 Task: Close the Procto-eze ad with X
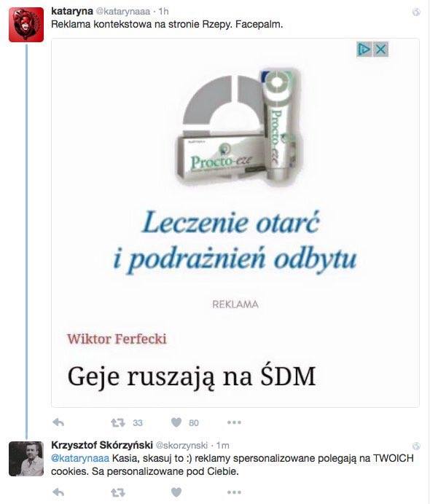click(380, 50)
